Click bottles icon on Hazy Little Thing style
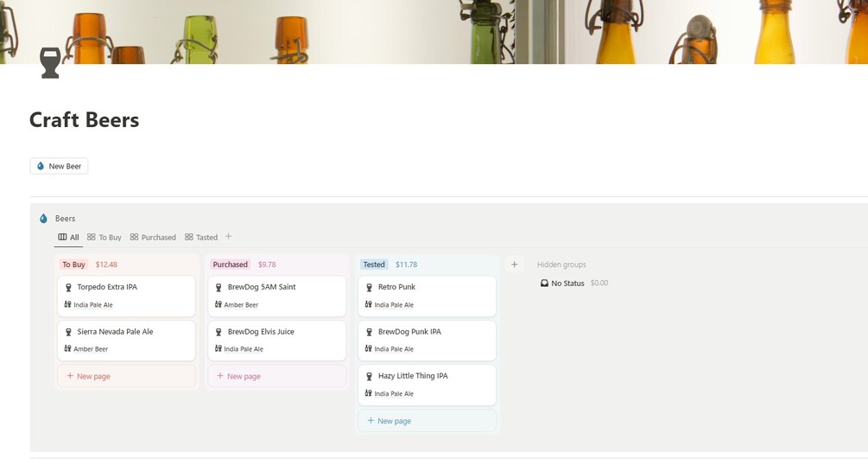 tap(368, 393)
